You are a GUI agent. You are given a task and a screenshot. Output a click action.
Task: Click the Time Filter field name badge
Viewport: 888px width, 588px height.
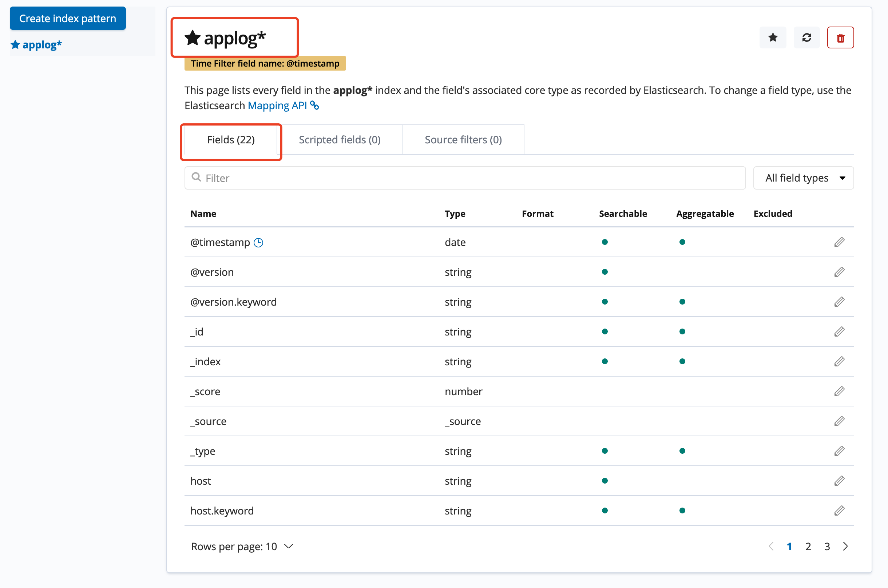265,63
